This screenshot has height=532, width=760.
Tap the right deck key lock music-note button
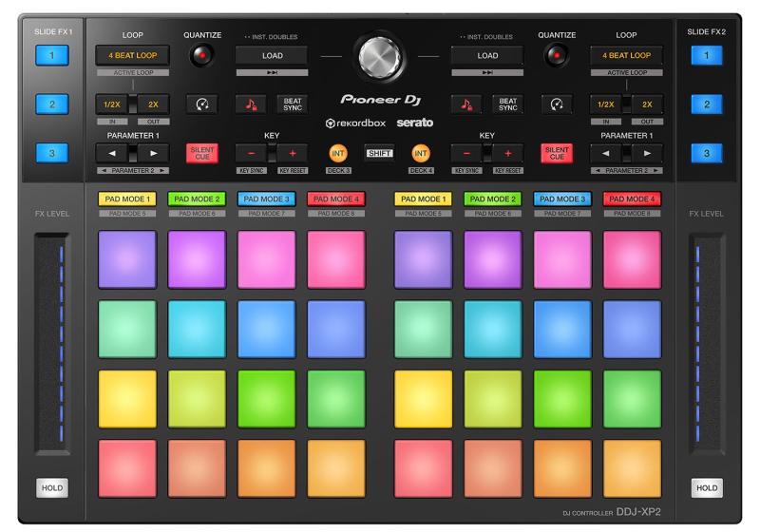point(466,104)
